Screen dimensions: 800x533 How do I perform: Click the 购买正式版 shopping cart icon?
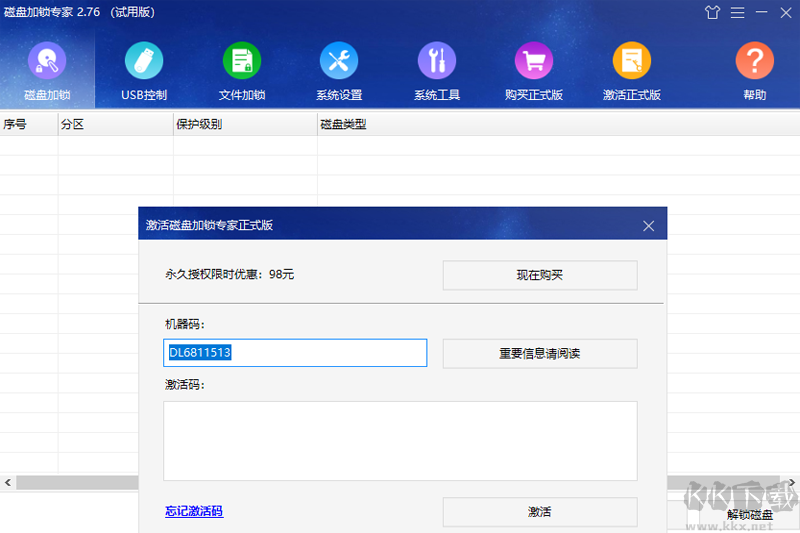pos(534,62)
